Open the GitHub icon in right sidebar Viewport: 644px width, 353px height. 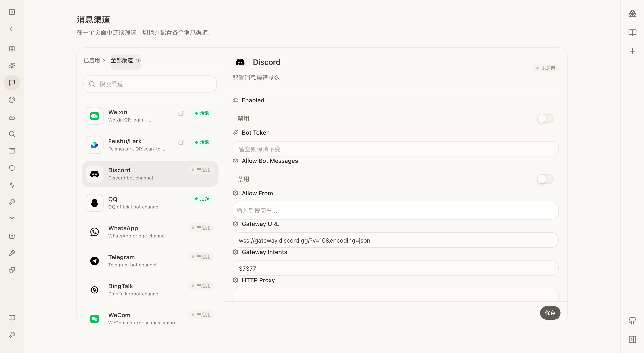click(x=632, y=320)
